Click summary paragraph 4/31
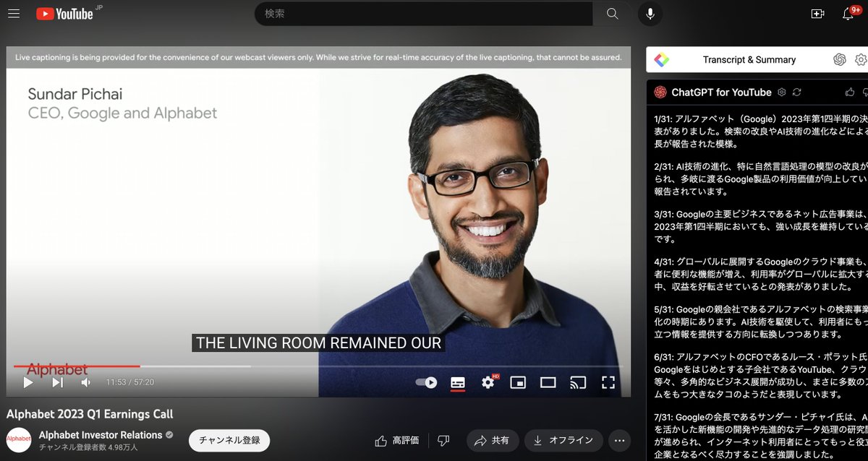Image resolution: width=868 pixels, height=461 pixels. [x=761, y=274]
